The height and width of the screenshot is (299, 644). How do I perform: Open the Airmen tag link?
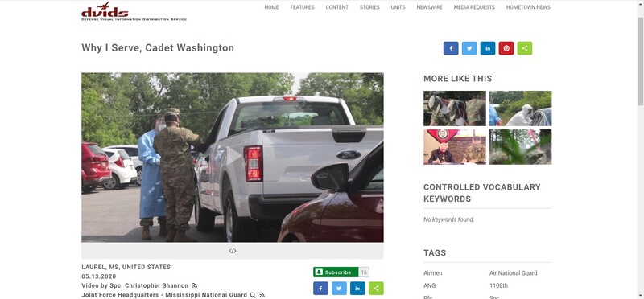(432, 273)
